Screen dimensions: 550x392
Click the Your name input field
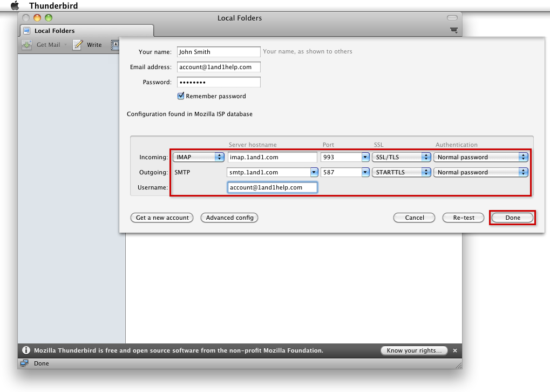[x=219, y=52]
